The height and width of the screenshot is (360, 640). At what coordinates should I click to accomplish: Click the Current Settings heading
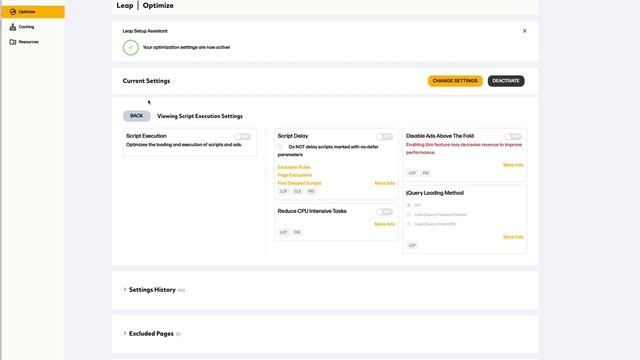pyautogui.click(x=146, y=81)
